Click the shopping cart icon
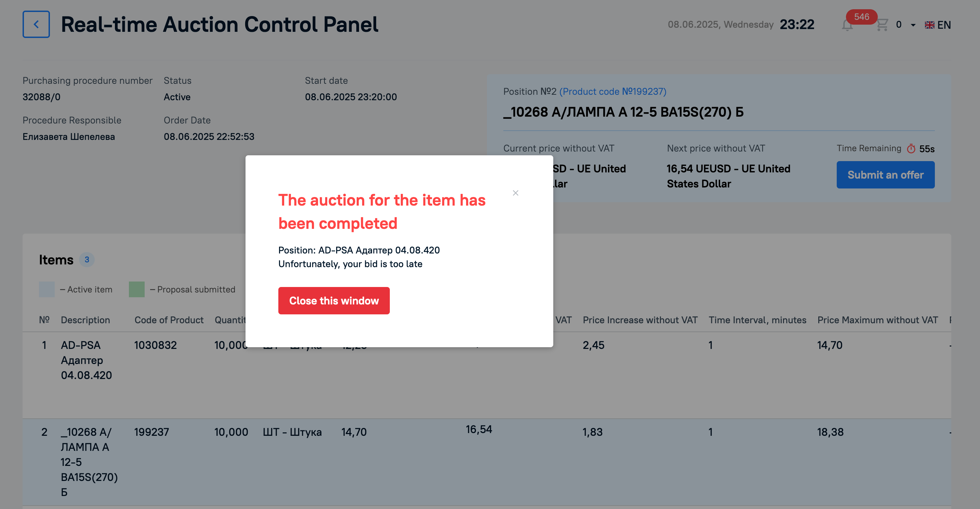980x509 pixels. click(882, 25)
